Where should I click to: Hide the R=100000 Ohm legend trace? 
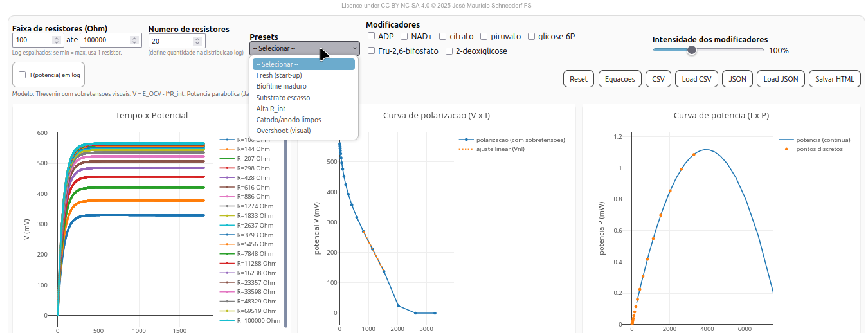(x=258, y=320)
